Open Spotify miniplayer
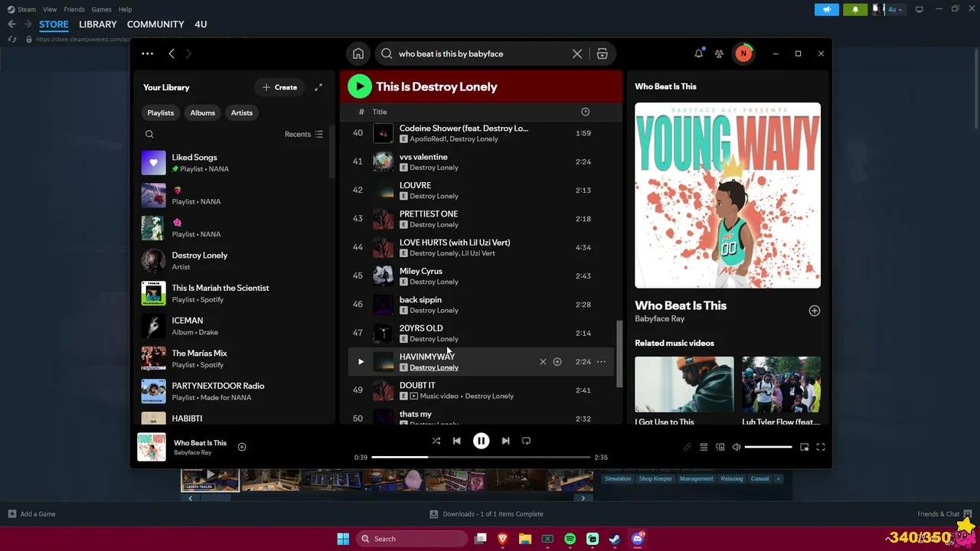The image size is (980, 551). coord(804,447)
